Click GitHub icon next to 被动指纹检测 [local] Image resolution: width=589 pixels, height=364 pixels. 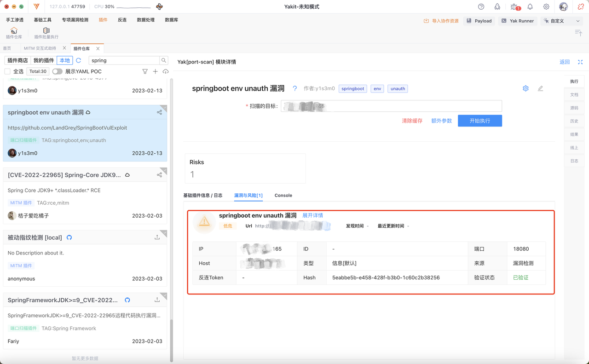click(x=69, y=237)
